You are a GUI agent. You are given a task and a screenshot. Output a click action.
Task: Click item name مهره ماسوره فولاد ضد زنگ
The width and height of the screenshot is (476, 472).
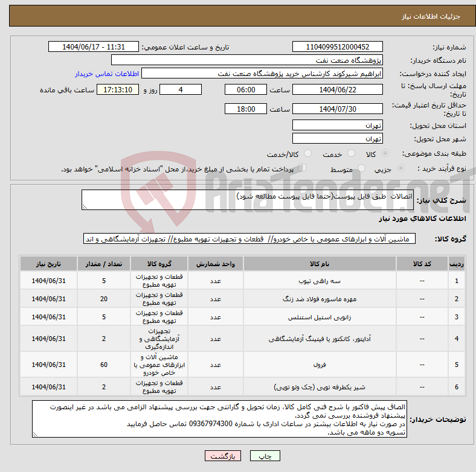[320, 299]
